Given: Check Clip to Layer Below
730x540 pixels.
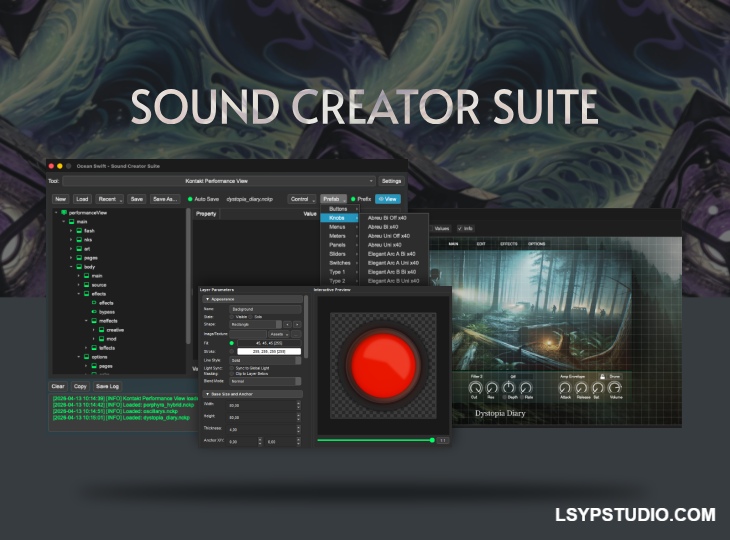Looking at the screenshot, I should [232, 373].
